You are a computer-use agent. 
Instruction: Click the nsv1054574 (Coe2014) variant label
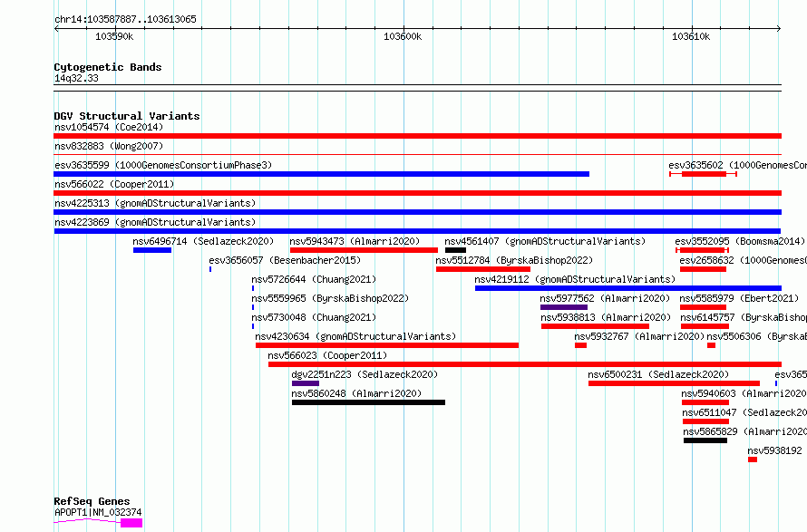(109, 127)
